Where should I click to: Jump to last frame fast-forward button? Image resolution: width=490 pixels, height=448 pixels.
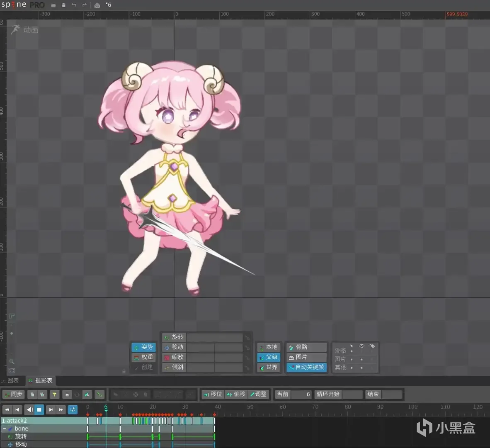coord(61,409)
